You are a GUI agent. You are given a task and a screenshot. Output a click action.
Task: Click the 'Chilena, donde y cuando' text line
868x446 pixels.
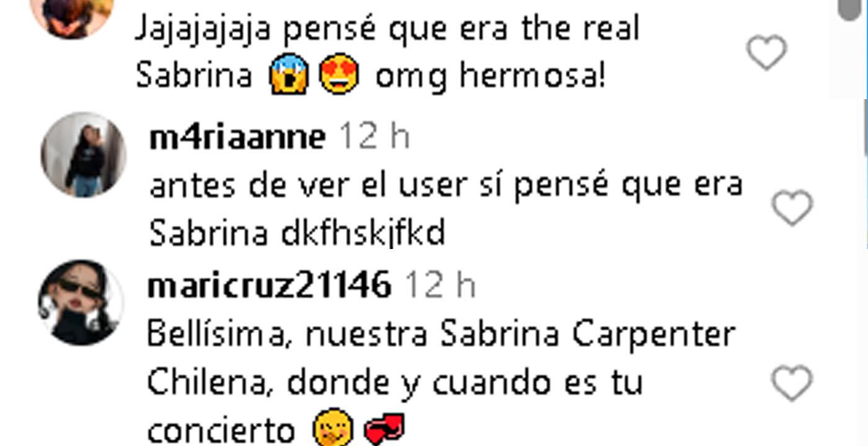point(394,383)
